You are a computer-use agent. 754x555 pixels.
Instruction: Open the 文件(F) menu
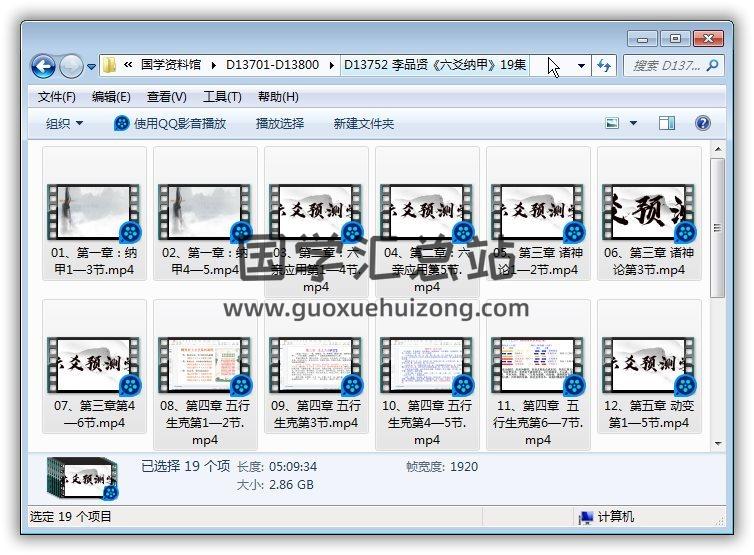point(57,97)
